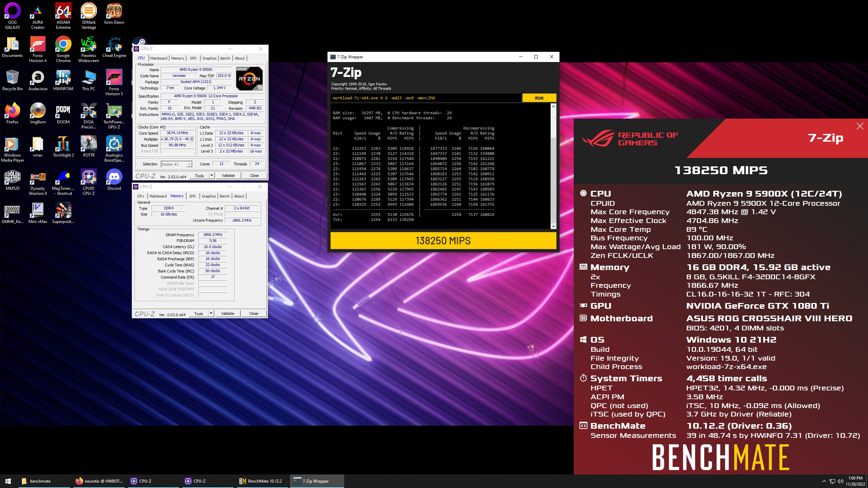Open 3DMark Vantage shortcut
The image size is (868, 488).
tap(88, 16)
